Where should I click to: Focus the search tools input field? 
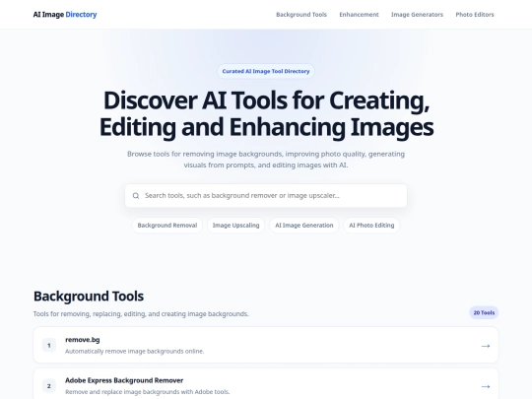tap(266, 196)
